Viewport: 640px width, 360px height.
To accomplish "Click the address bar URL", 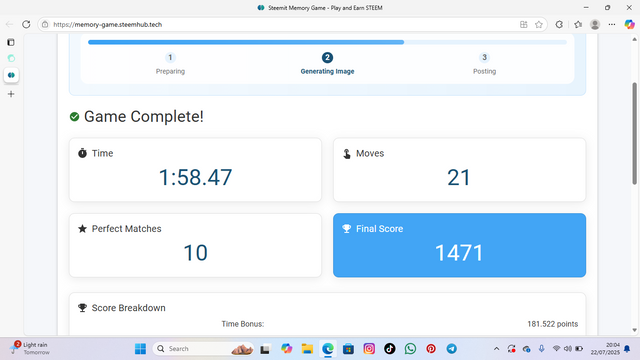I will point(108,24).
